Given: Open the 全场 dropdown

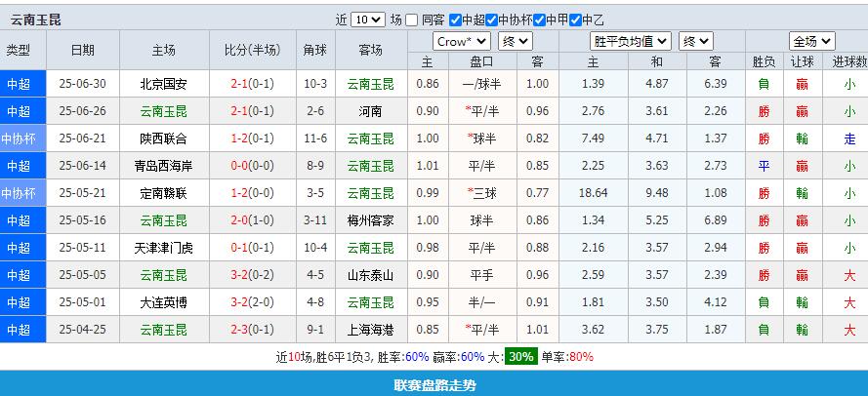Looking at the screenshot, I should click(812, 41).
